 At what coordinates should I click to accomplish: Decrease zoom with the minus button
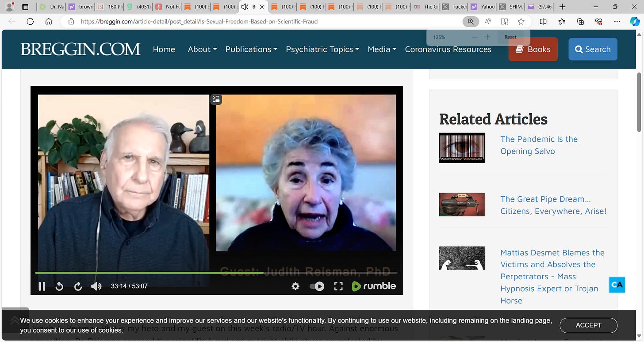pyautogui.click(x=475, y=37)
